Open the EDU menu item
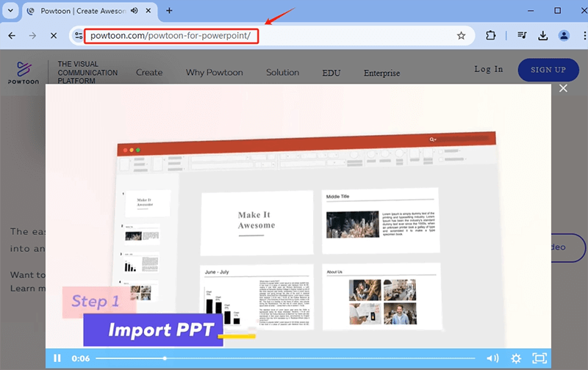The image size is (588, 370). point(331,73)
